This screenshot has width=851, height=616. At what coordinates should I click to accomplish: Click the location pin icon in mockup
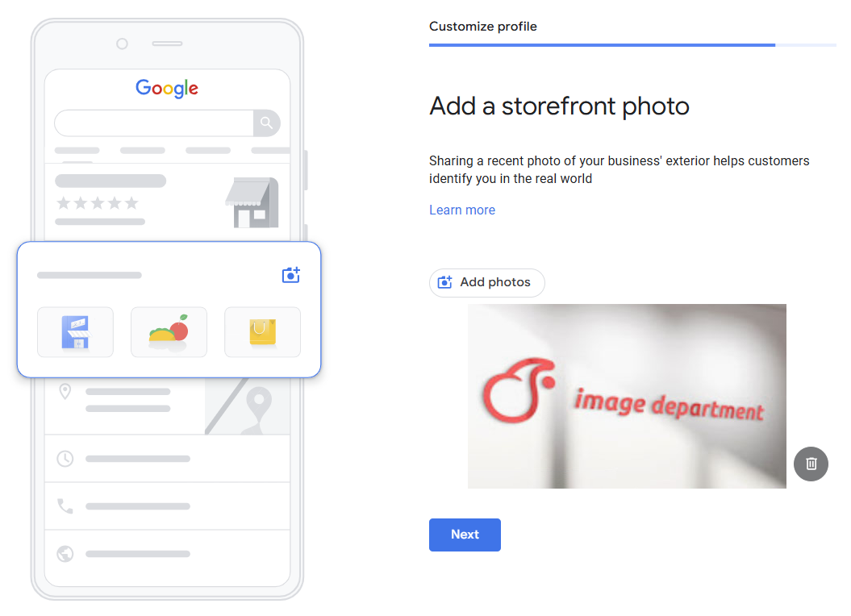click(65, 391)
